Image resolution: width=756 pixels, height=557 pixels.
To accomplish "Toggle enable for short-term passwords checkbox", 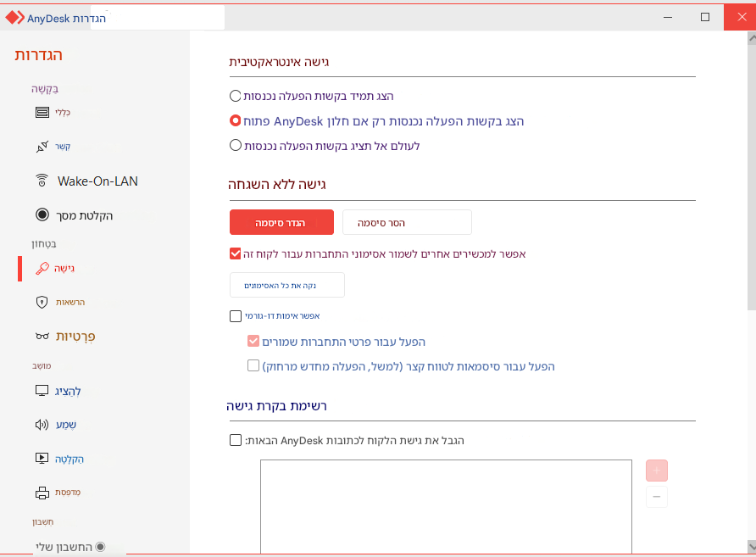I will pyautogui.click(x=253, y=366).
